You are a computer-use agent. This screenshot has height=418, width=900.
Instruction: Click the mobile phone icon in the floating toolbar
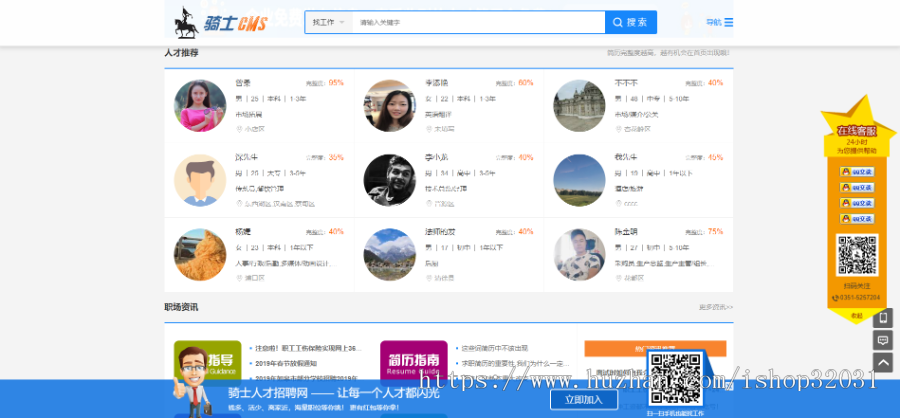(883, 318)
